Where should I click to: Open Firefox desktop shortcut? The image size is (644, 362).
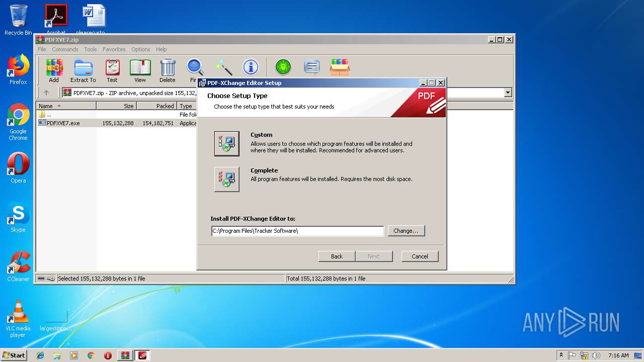18,69
